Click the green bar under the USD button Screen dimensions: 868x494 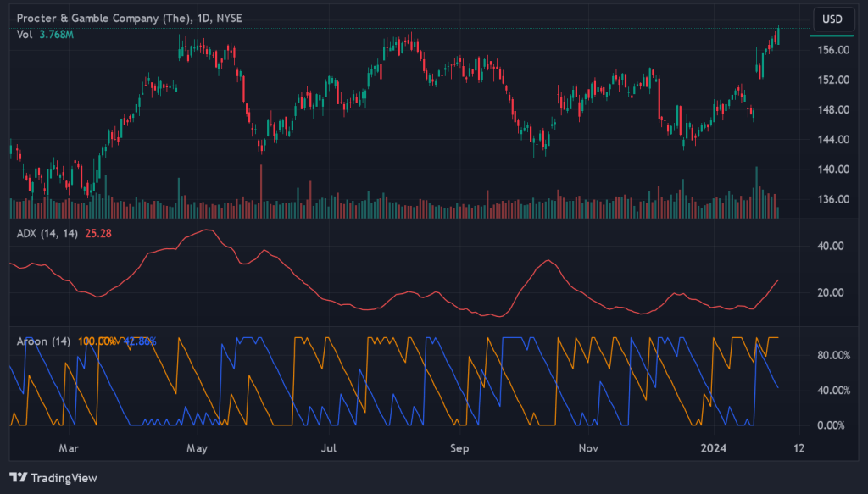pos(832,36)
